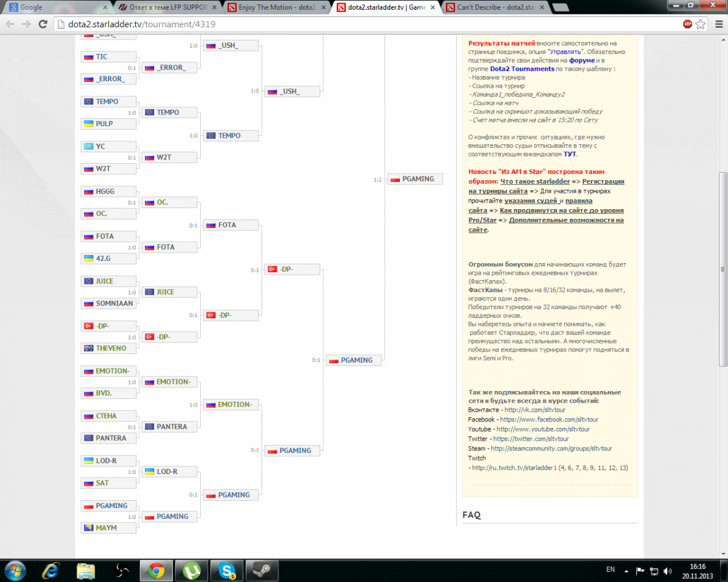Click the address bar URL field
This screenshot has width=728, height=582.
click(x=364, y=24)
